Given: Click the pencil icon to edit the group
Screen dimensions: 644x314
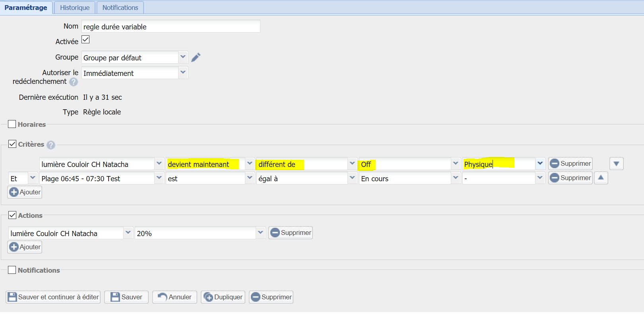Looking at the screenshot, I should point(196,58).
